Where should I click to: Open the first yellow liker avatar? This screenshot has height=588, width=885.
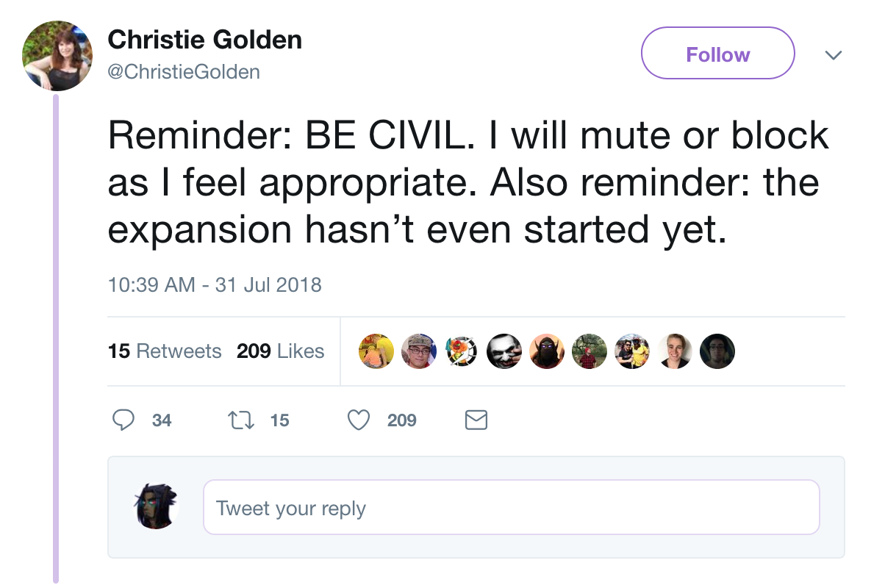coord(376,351)
